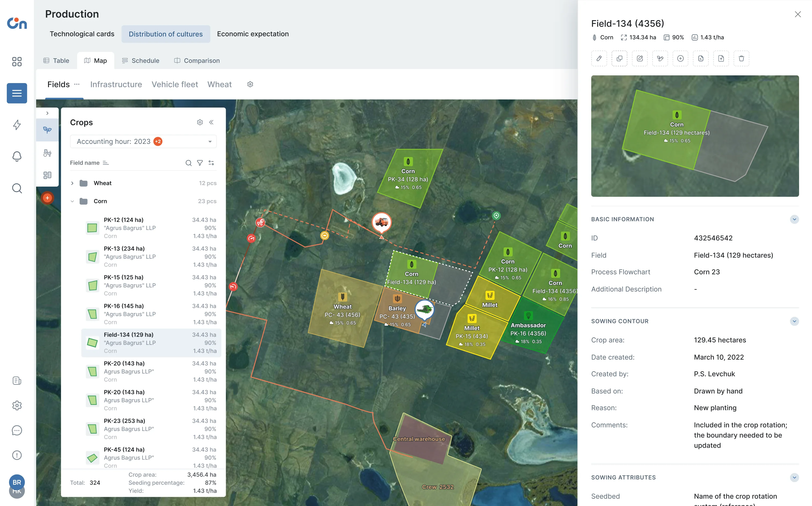The image size is (812, 506).
Task: Click the add circle-plus icon in Field-134 toolbar
Action: tap(681, 59)
